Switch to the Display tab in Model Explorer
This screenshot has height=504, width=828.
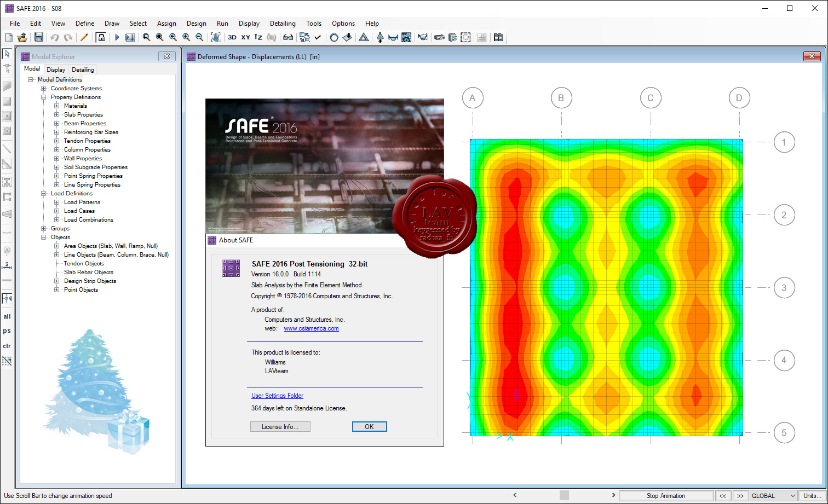tap(56, 69)
